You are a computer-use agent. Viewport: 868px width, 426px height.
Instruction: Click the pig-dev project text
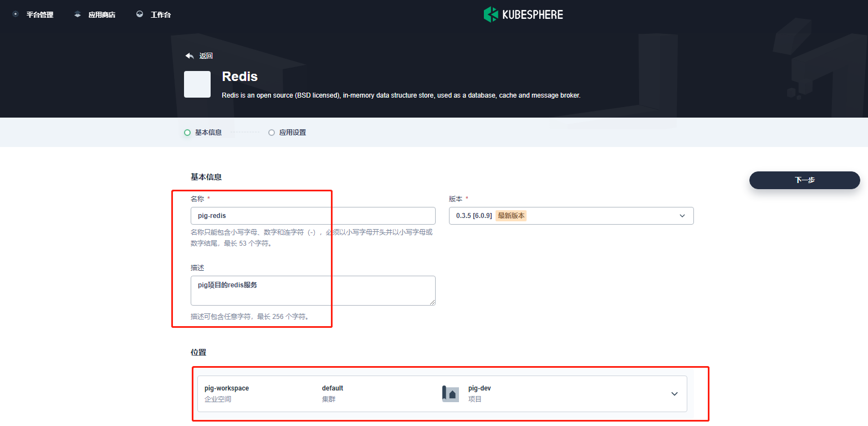(x=479, y=388)
